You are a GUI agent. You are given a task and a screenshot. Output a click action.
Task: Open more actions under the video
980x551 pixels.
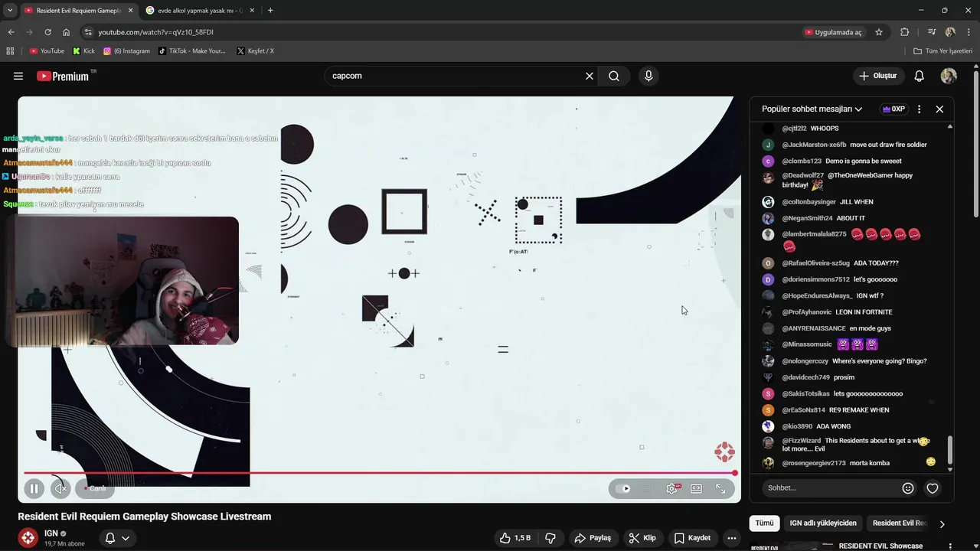point(732,538)
